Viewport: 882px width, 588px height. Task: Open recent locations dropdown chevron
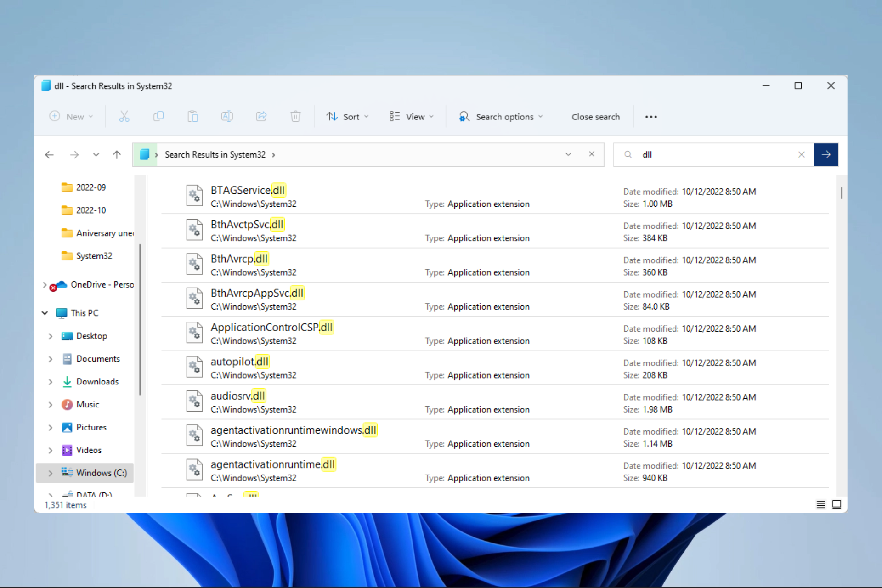(x=96, y=155)
